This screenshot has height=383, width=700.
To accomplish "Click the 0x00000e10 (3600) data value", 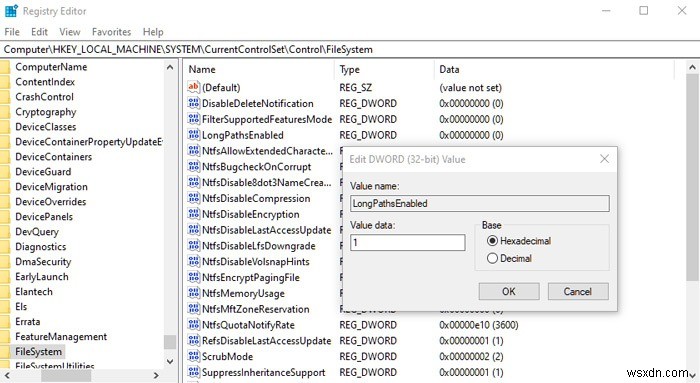I will tap(479, 325).
